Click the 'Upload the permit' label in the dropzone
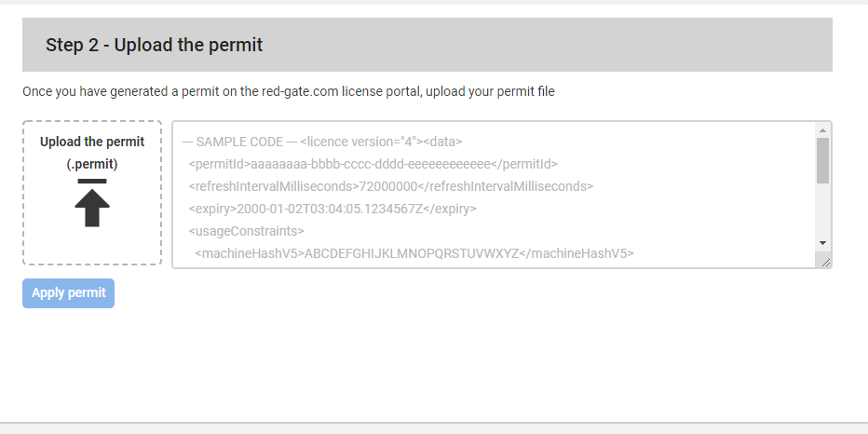The width and height of the screenshot is (868, 434). pos(92,142)
